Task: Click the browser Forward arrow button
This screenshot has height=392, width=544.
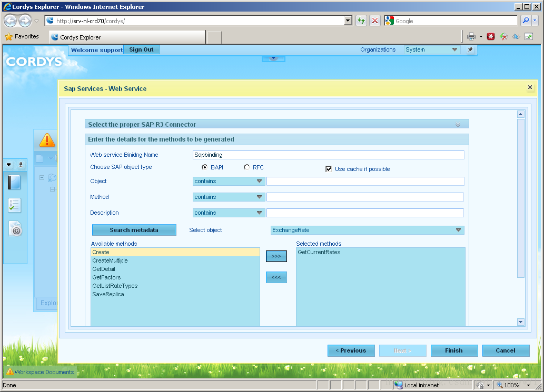Action: (x=25, y=21)
